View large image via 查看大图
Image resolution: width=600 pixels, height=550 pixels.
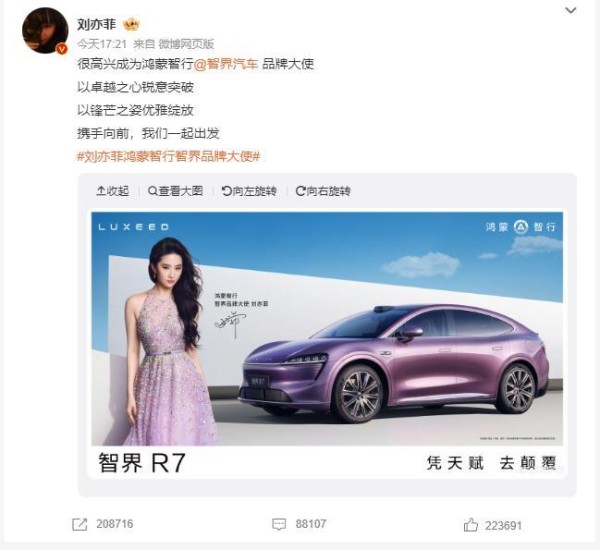pos(175,191)
